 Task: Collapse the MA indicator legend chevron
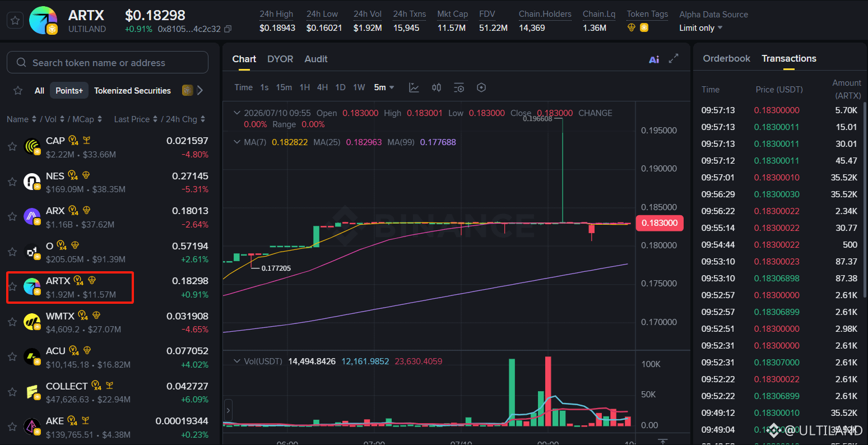(x=237, y=142)
